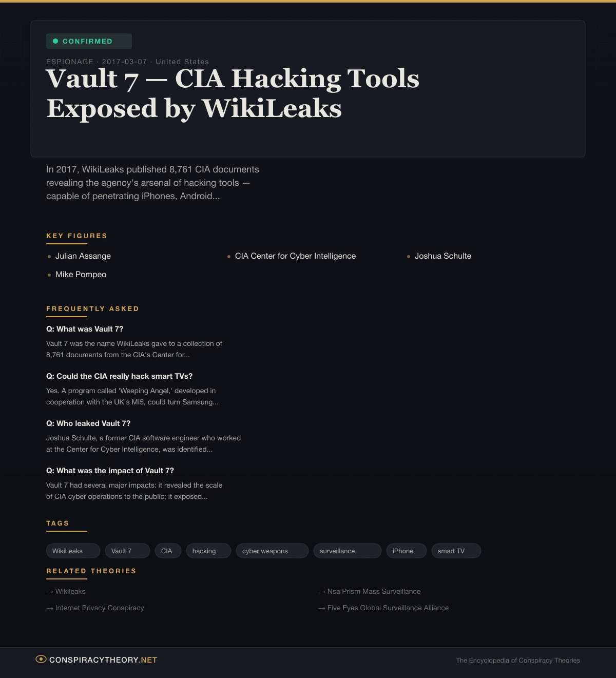The height and width of the screenshot is (678, 616).
Task: Expand 'What was the impact of Vault 7?'
Action: [x=110, y=471]
